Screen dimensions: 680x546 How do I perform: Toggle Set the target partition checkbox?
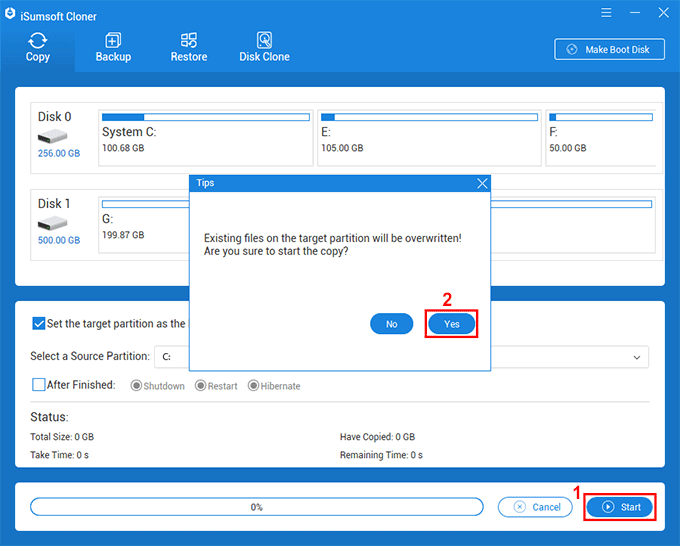[x=39, y=324]
